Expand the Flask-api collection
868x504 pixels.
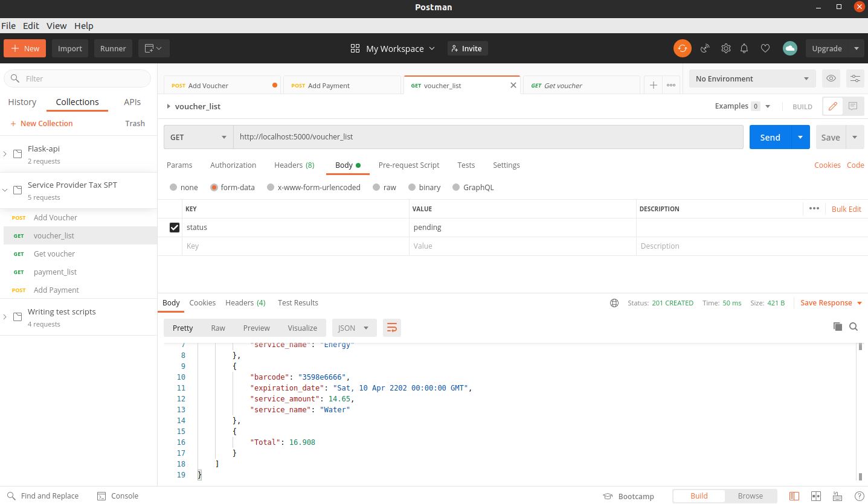coord(5,154)
